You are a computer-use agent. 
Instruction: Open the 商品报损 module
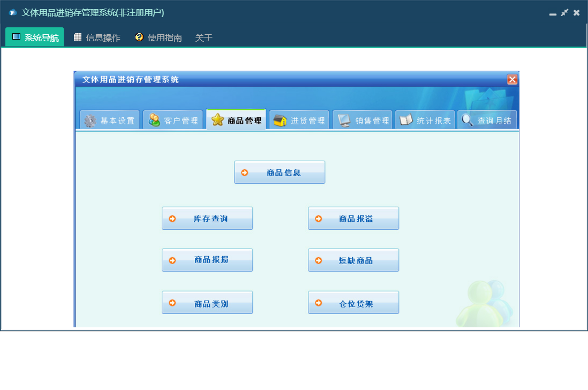coord(207,260)
